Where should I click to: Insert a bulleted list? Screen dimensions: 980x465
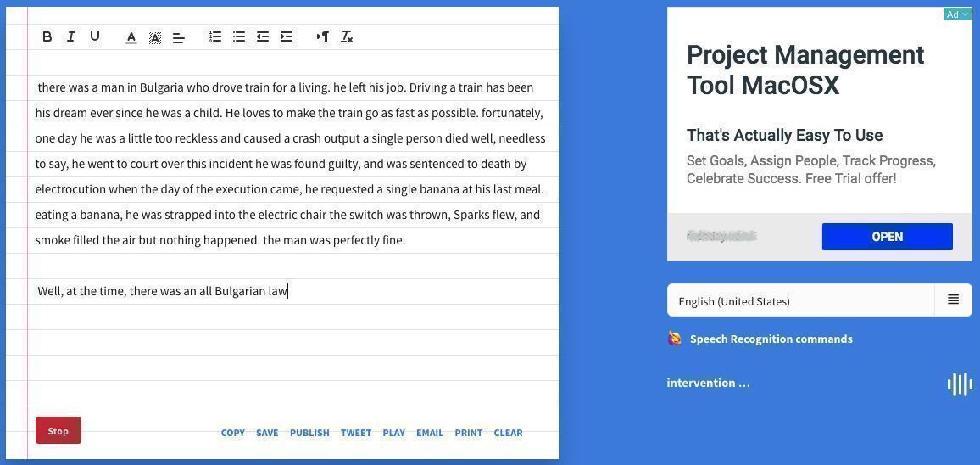239,36
